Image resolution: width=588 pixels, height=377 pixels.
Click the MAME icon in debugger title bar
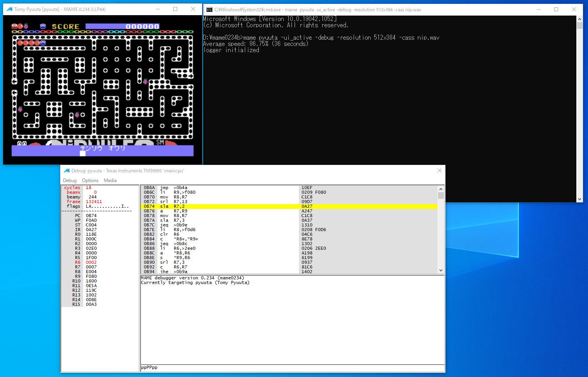pos(67,171)
